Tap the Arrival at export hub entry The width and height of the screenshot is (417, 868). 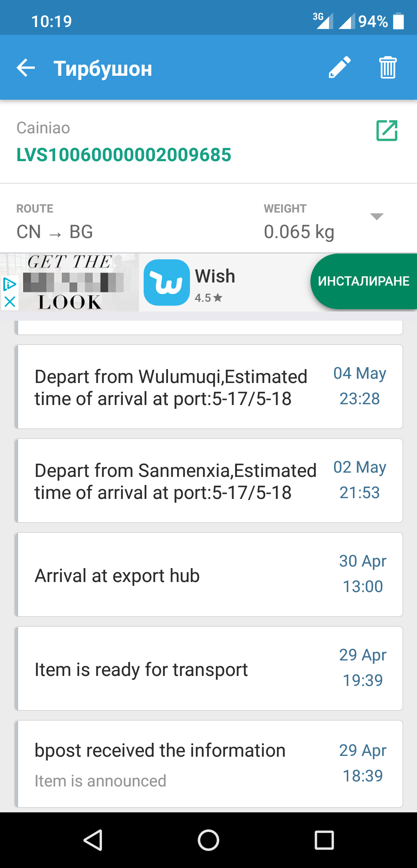pos(208,575)
